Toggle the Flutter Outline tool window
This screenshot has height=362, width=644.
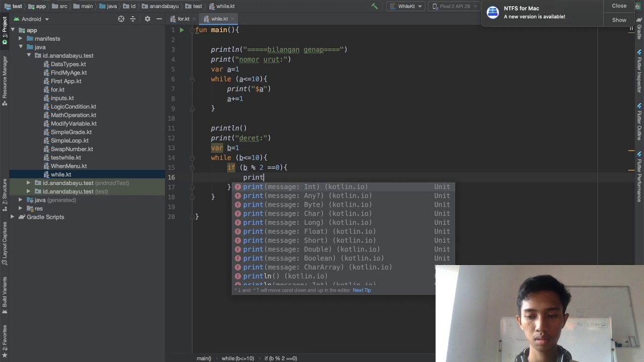[639, 121]
